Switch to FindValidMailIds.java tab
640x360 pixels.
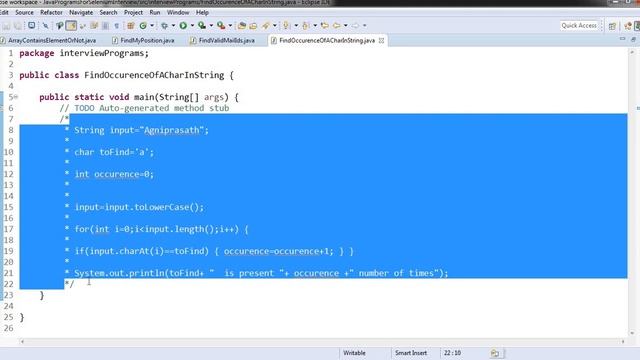(x=223, y=40)
